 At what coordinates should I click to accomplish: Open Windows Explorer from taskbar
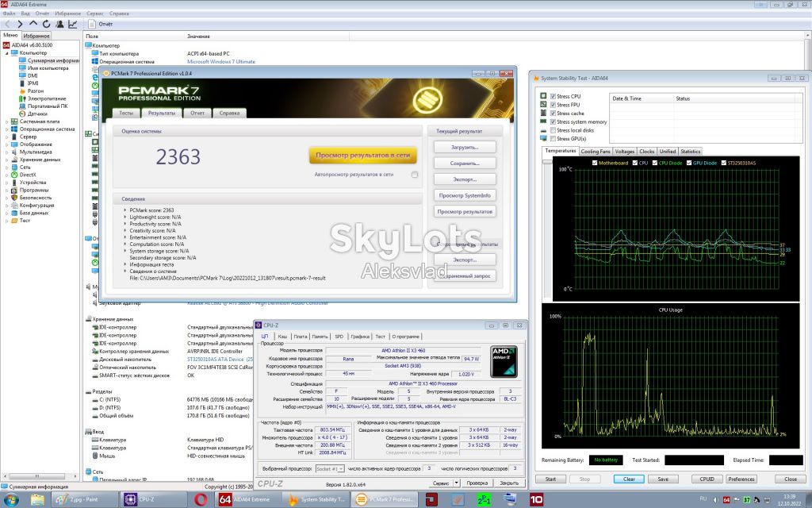[37, 500]
